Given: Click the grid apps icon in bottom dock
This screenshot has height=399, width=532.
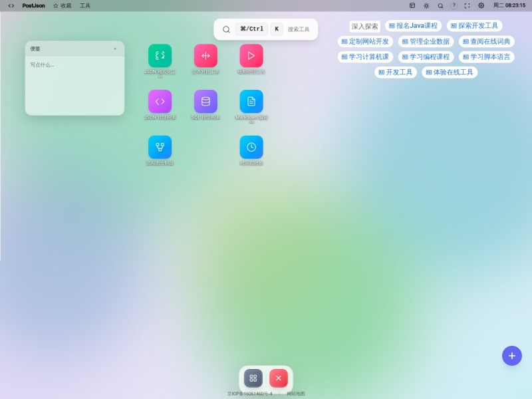Looking at the screenshot, I should 253,378.
